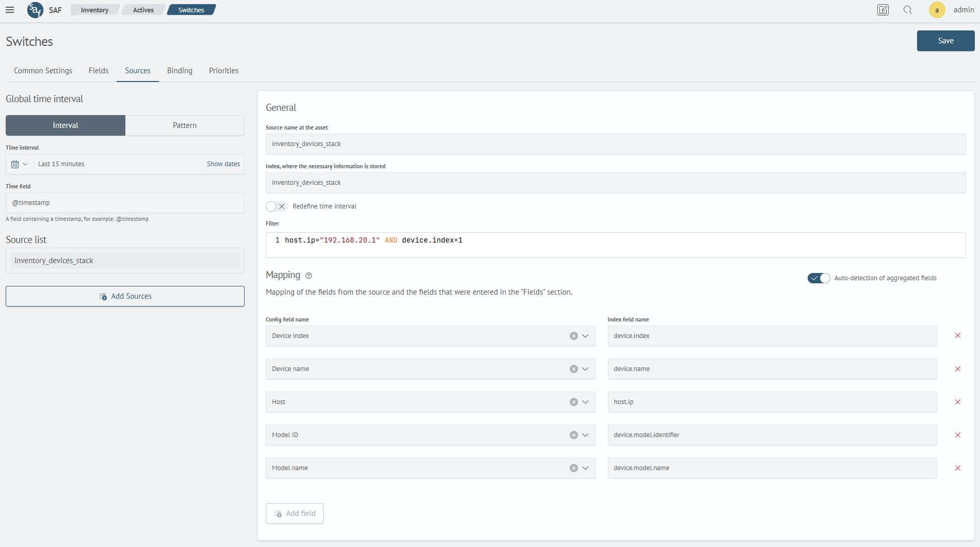The width and height of the screenshot is (980, 547).
Task: Go to Actives breadcrumb
Action: point(143,10)
